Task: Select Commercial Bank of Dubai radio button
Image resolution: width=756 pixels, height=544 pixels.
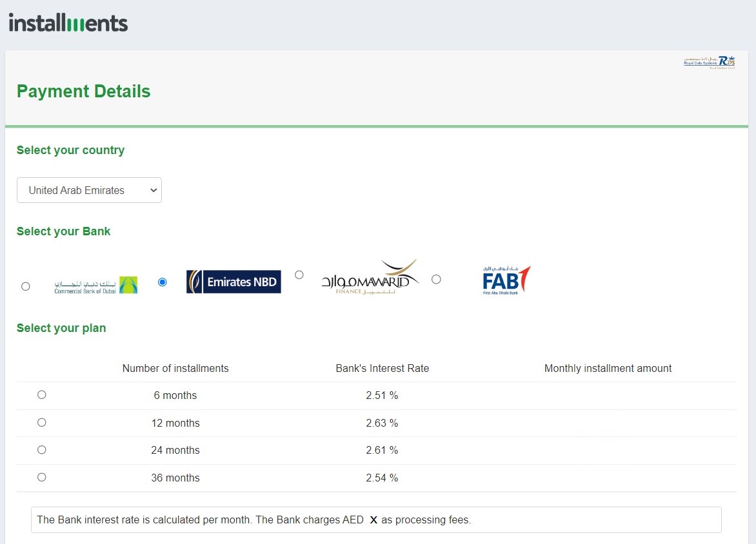Action: pyautogui.click(x=26, y=286)
